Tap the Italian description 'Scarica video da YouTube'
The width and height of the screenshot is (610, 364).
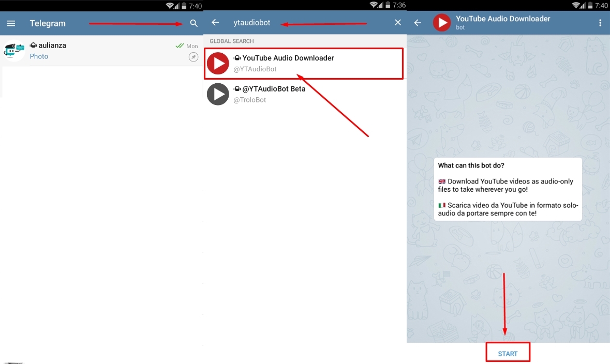[508, 209]
